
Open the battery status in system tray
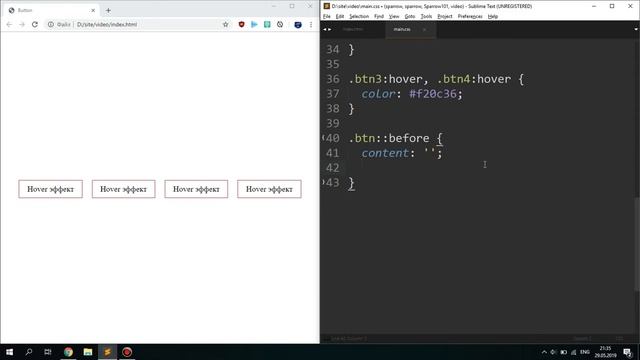[564, 352]
